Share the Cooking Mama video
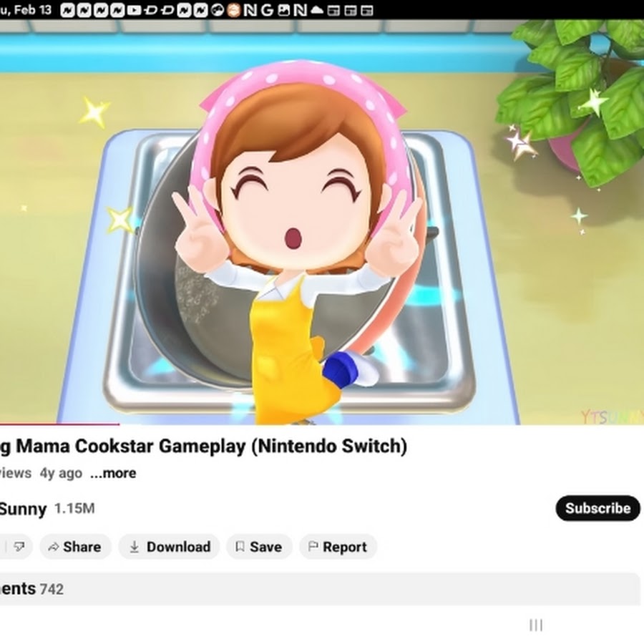This screenshot has height=644, width=644. [75, 547]
